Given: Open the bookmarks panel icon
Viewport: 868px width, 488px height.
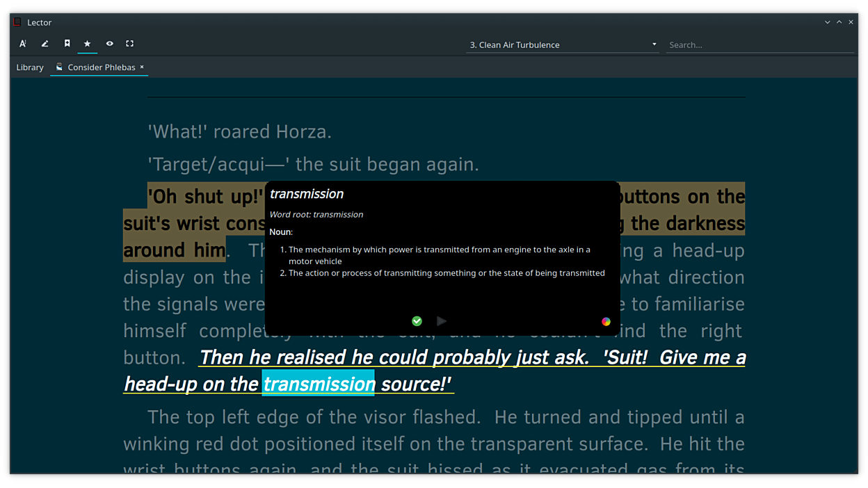Looking at the screenshot, I should [x=67, y=44].
